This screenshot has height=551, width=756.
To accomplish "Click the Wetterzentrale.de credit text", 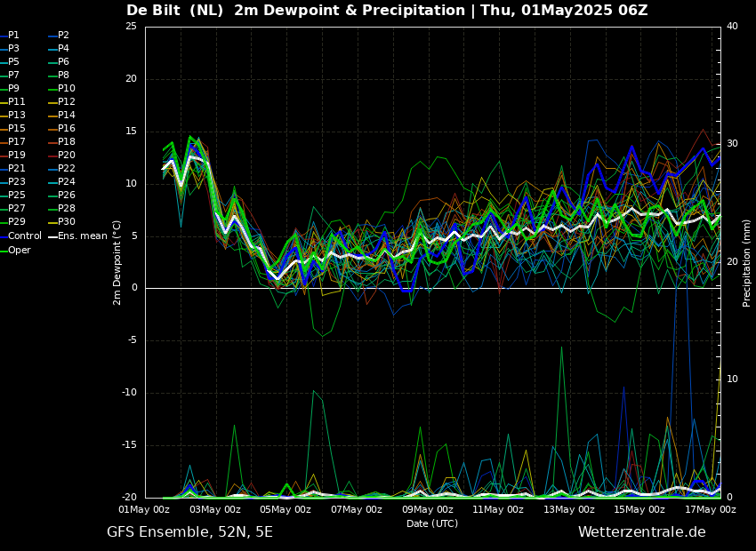I will pyautogui.click(x=642, y=532).
